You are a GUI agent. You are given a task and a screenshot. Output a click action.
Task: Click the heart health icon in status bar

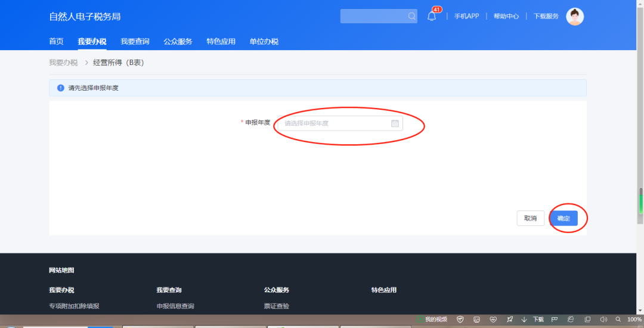pyautogui.click(x=493, y=319)
